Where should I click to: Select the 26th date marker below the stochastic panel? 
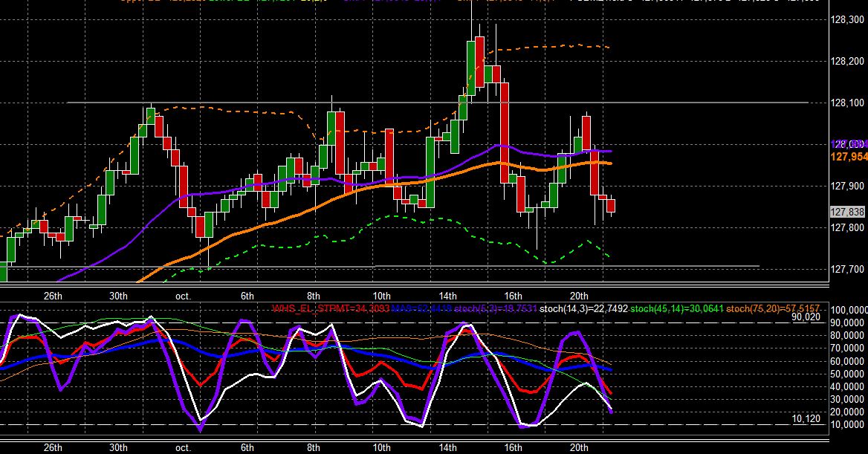point(53,447)
